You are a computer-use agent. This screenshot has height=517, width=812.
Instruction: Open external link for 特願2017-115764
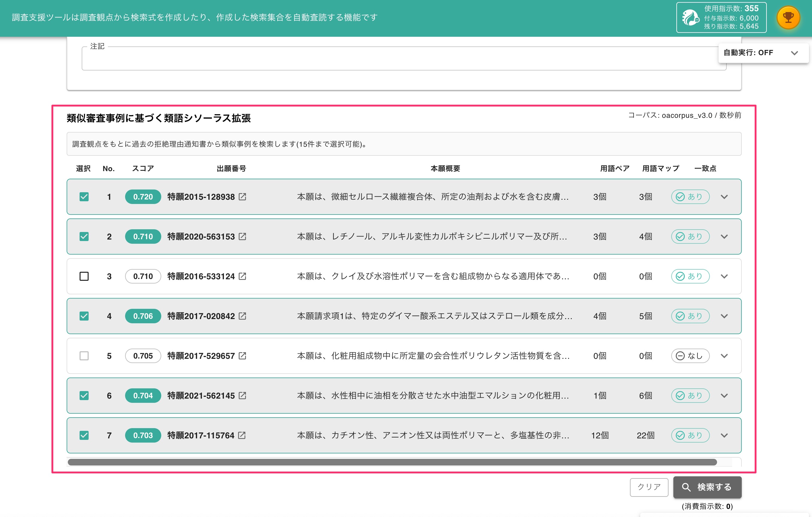241,435
